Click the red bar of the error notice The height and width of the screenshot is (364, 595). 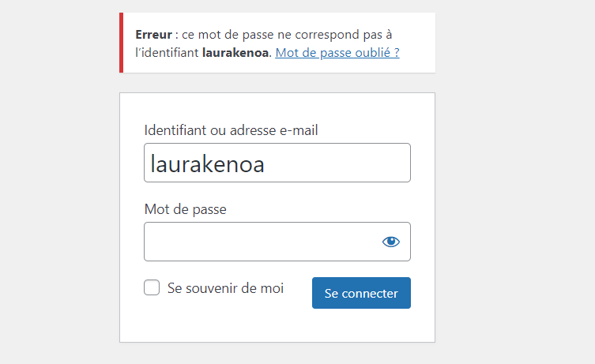pyautogui.click(x=121, y=43)
